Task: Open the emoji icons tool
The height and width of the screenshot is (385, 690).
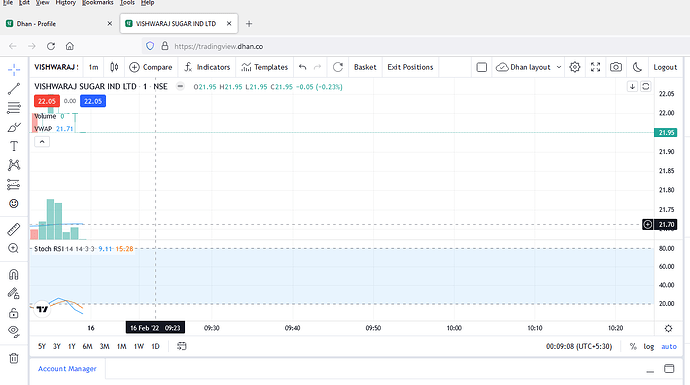Action: 14,203
